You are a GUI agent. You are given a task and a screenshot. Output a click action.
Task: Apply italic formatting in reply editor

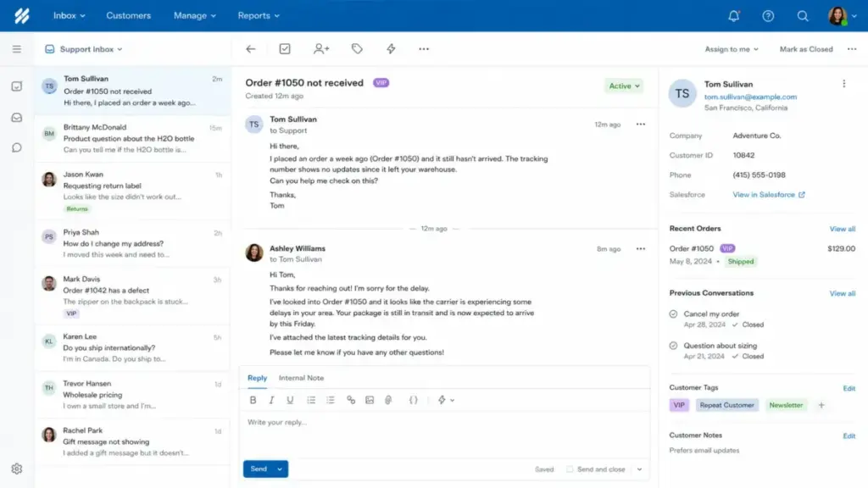271,400
